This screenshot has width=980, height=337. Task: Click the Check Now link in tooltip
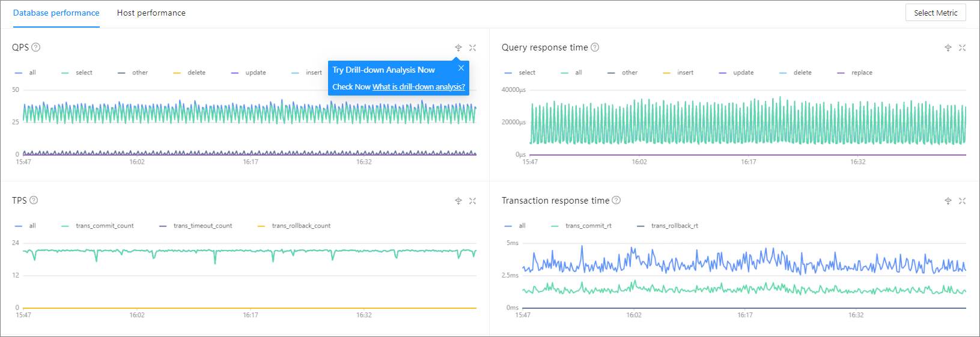pyautogui.click(x=352, y=87)
